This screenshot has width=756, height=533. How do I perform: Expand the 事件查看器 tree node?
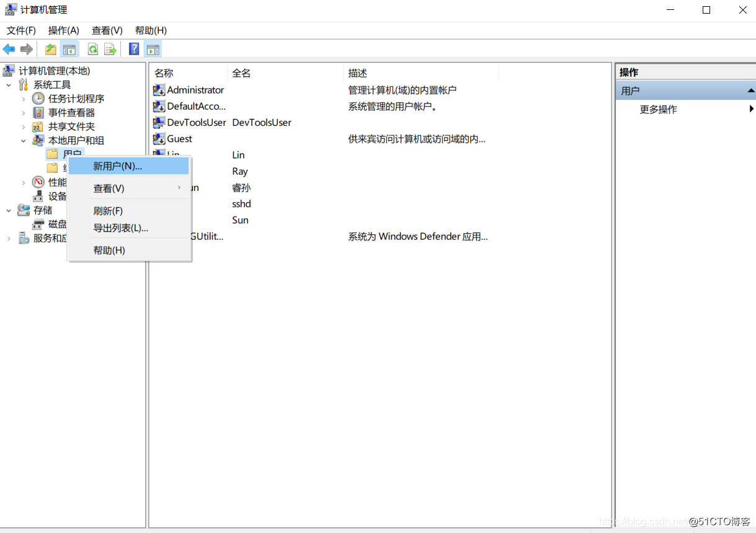point(24,113)
